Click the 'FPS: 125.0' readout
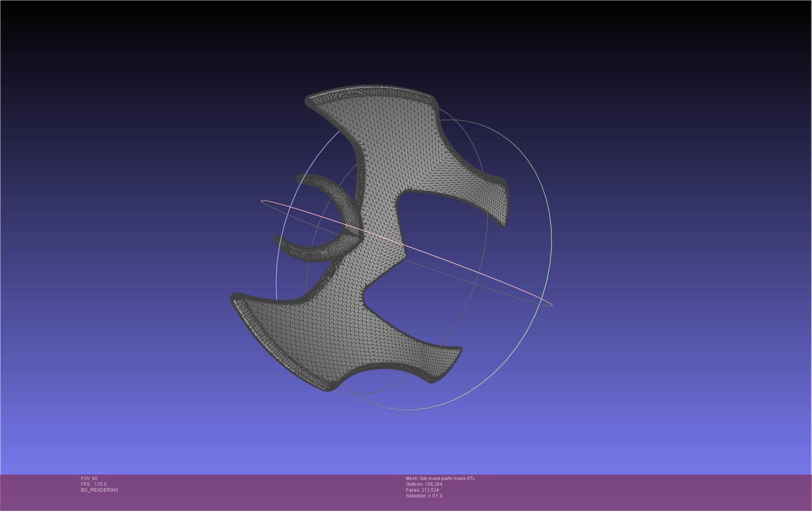Viewport: 812px width, 511px height. coord(93,484)
